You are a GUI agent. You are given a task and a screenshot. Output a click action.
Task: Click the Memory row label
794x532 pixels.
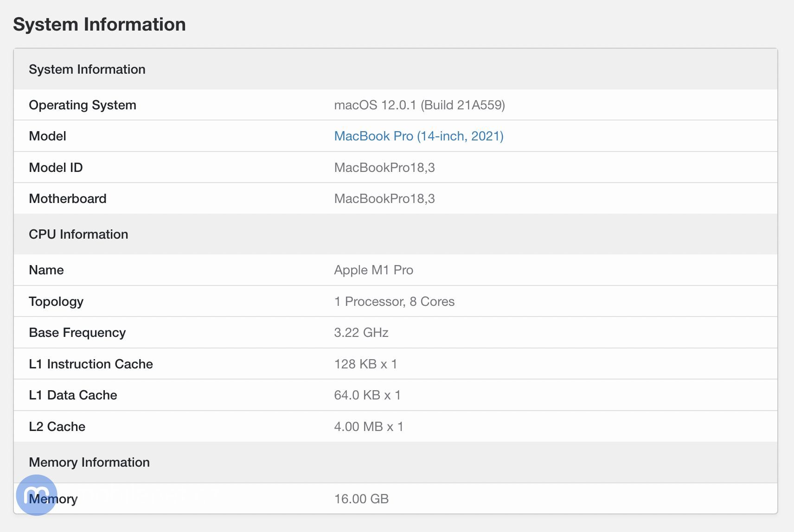[x=53, y=499]
